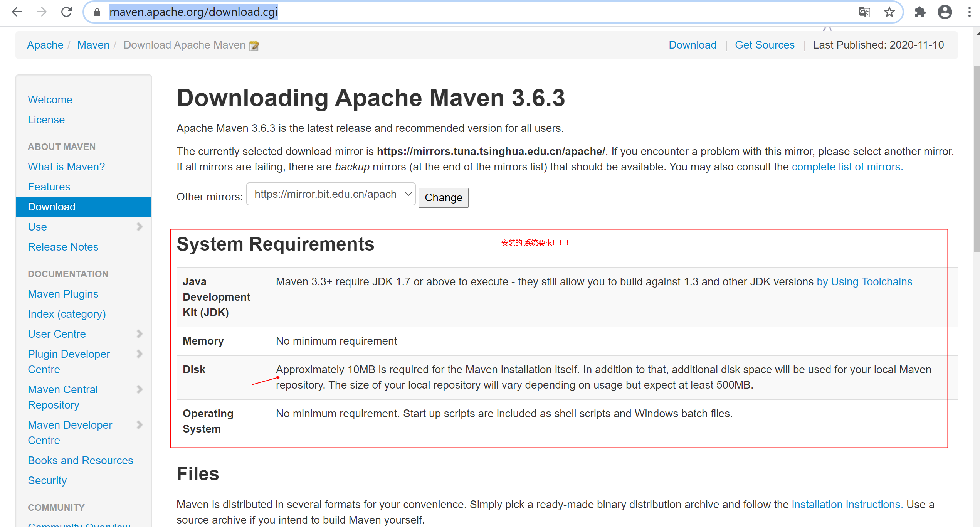This screenshot has height=527, width=980.
Task: Expand the Maven Central Repository chevron
Action: pyautogui.click(x=140, y=389)
